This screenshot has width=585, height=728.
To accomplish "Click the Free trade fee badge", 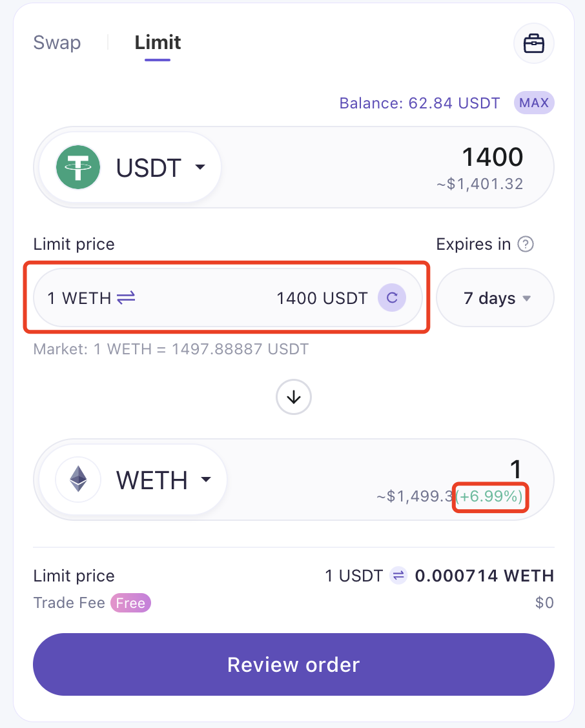I will click(130, 603).
